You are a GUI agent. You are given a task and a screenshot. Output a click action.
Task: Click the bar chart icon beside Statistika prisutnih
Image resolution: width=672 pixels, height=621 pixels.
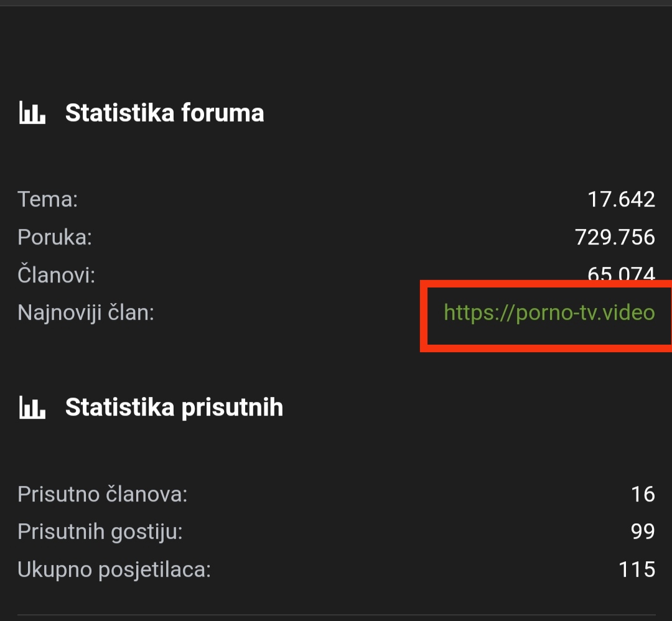tap(32, 407)
